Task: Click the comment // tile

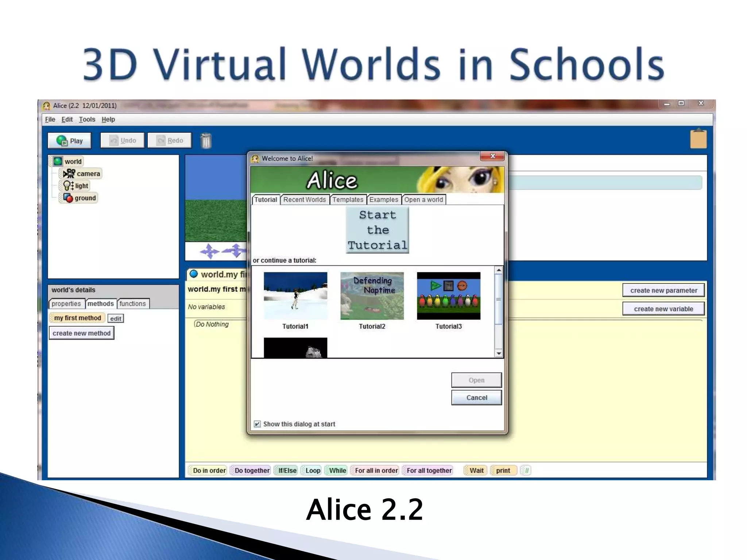Action: 526,470
